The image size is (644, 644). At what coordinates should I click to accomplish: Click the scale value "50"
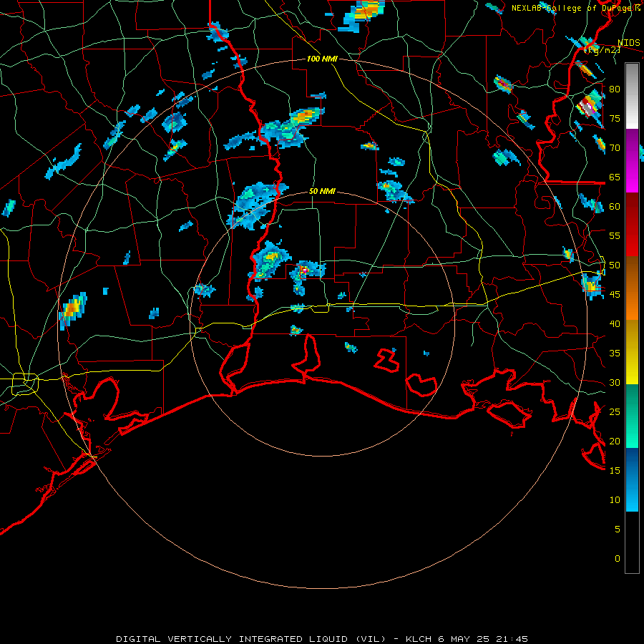[x=615, y=265]
